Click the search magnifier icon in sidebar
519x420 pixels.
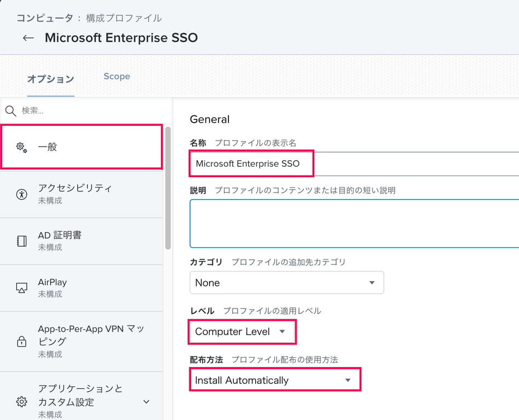(x=10, y=111)
